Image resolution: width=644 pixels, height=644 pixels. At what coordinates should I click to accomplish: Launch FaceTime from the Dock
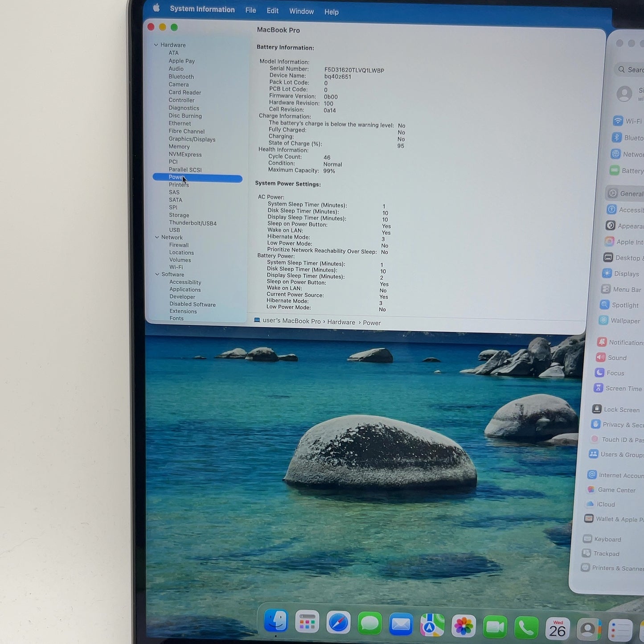point(495,627)
